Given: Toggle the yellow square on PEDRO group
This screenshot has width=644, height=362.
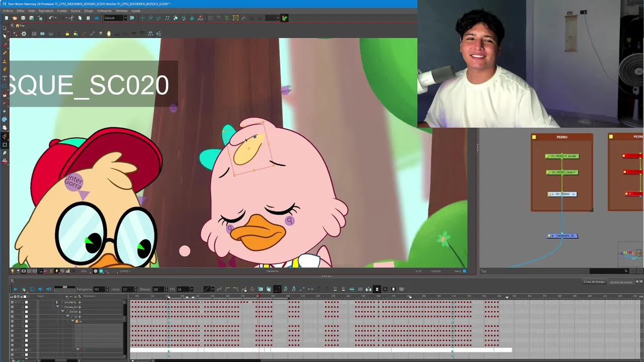Looking at the screenshot, I should pyautogui.click(x=534, y=137).
